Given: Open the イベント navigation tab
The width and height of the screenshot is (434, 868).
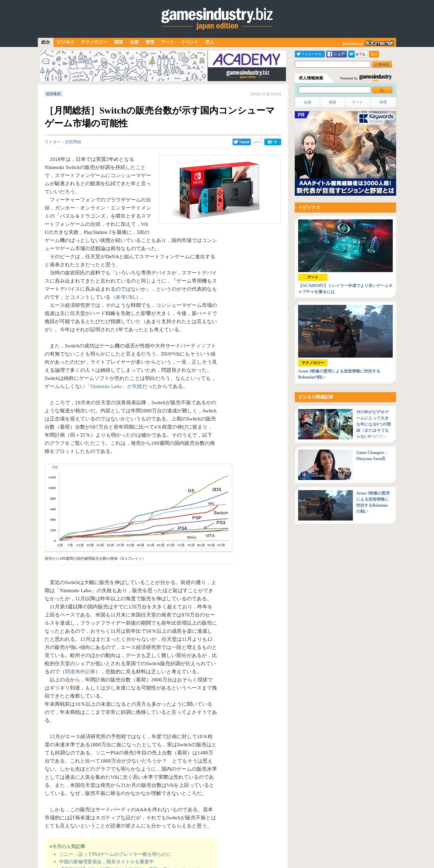Looking at the screenshot, I should tap(189, 42).
